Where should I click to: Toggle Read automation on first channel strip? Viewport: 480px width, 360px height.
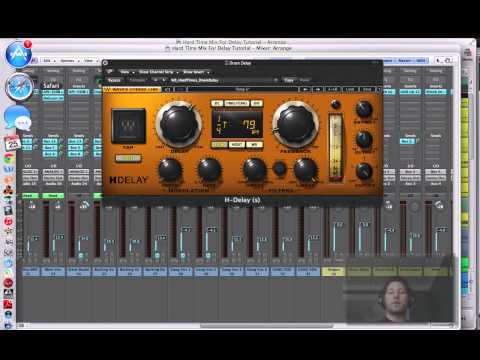coord(30,196)
